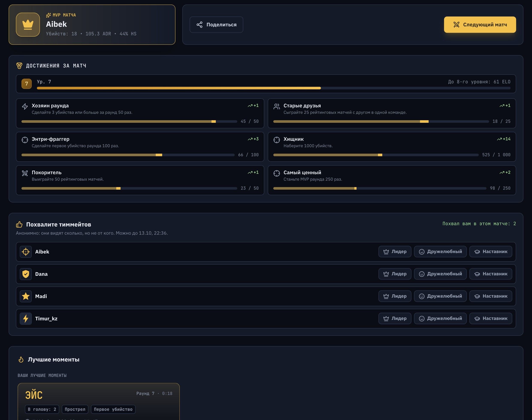Click the crosshair icon of Самый ценный
Image resolution: width=532 pixels, height=420 pixels.
pos(277,173)
